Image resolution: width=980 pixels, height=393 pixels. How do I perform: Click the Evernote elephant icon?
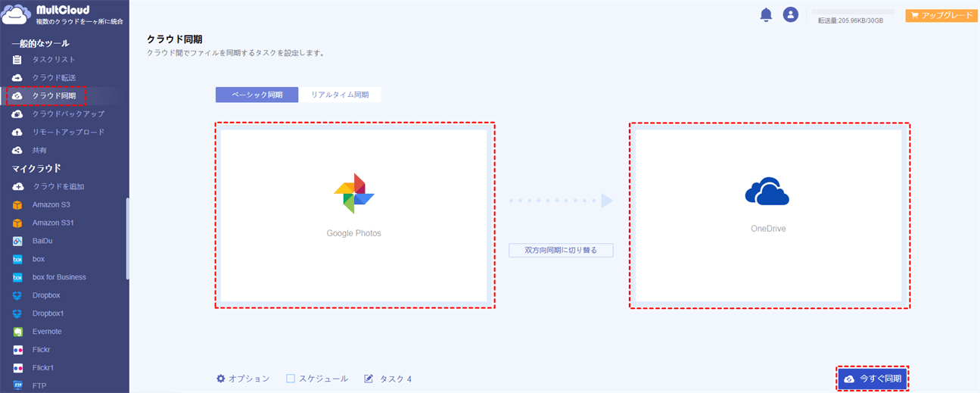point(17,332)
